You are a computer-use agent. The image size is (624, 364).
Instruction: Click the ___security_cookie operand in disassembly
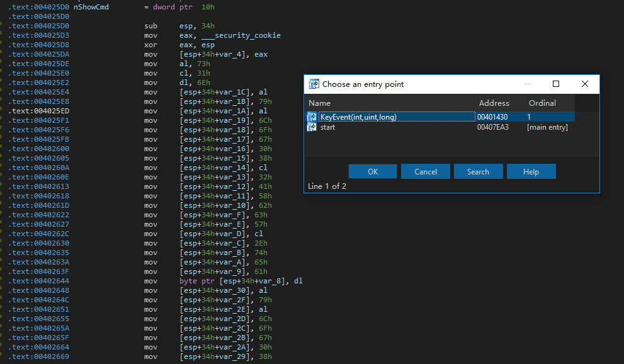point(241,35)
